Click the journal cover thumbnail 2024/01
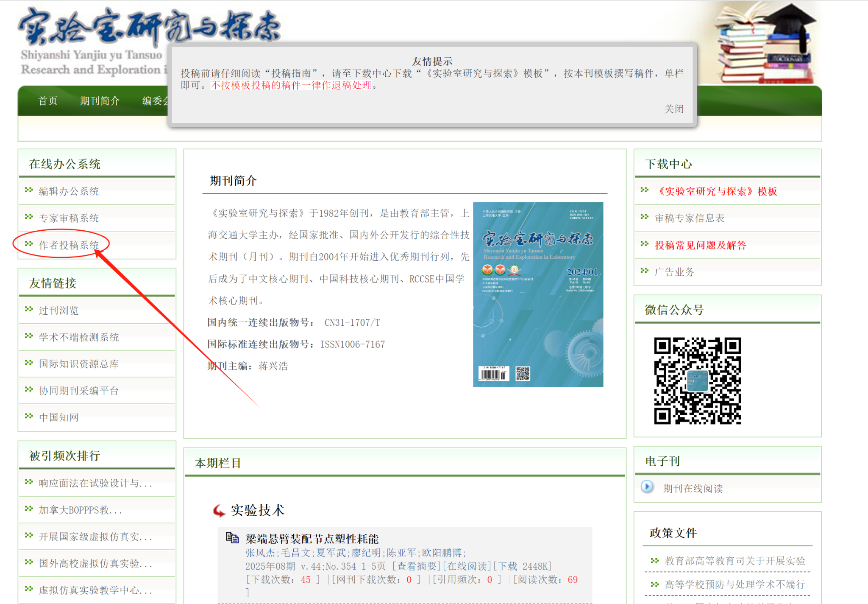This screenshot has width=868, height=604. (538, 294)
